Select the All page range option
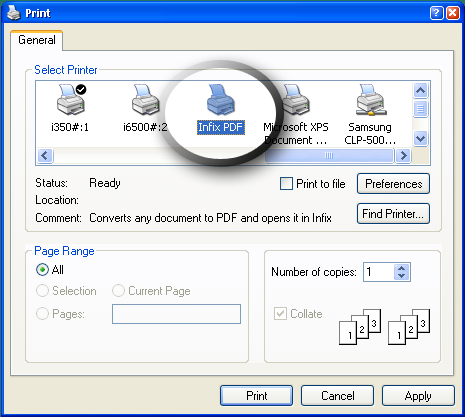 click(x=42, y=270)
